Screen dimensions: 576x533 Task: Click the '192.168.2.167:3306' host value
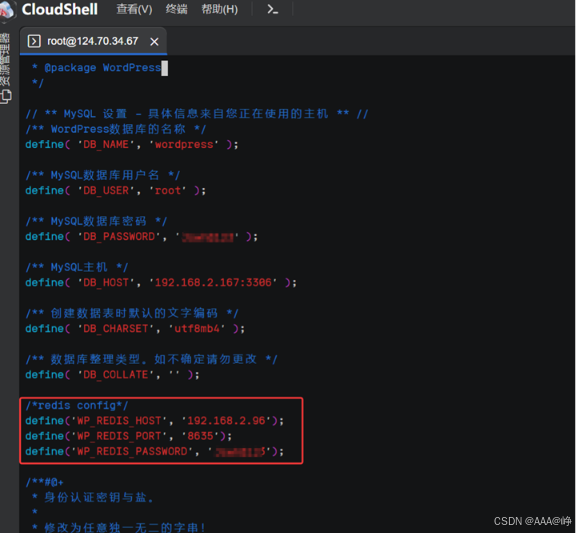tap(213, 282)
